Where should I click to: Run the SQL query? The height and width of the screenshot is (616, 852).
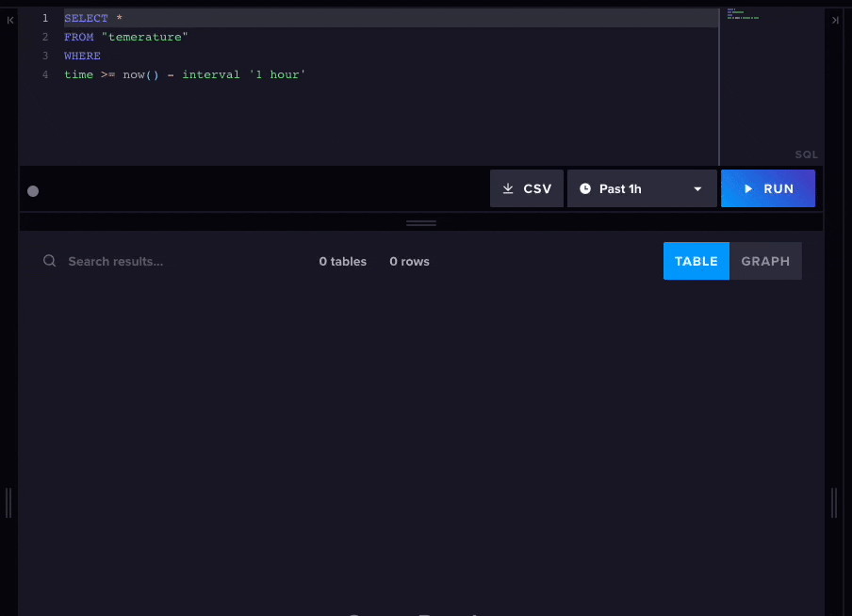pyautogui.click(x=768, y=187)
